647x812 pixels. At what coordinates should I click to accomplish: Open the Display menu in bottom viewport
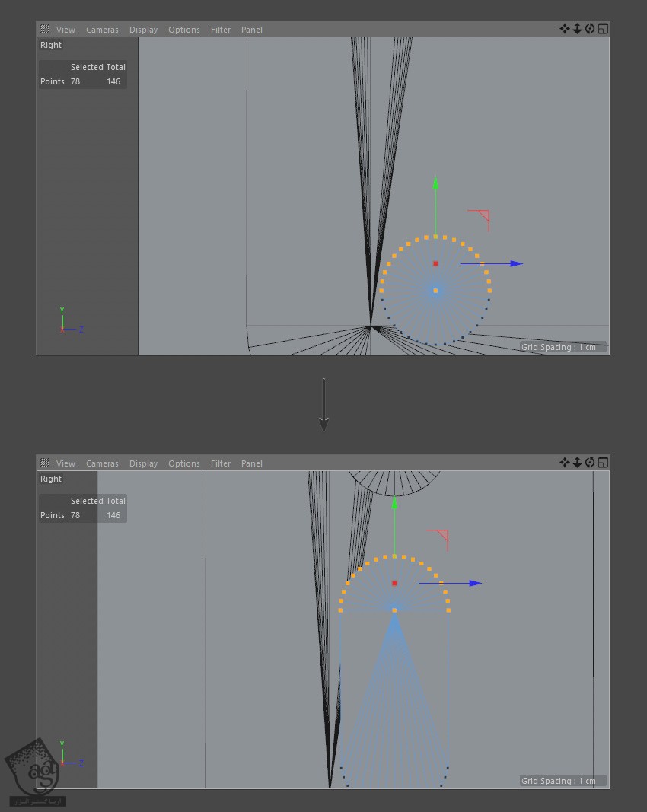point(143,463)
